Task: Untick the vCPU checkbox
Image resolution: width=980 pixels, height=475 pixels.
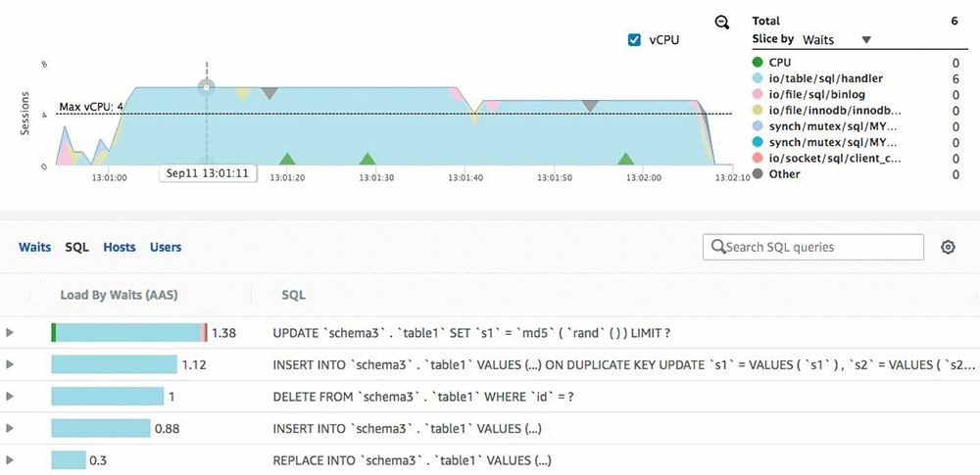Action: [634, 40]
